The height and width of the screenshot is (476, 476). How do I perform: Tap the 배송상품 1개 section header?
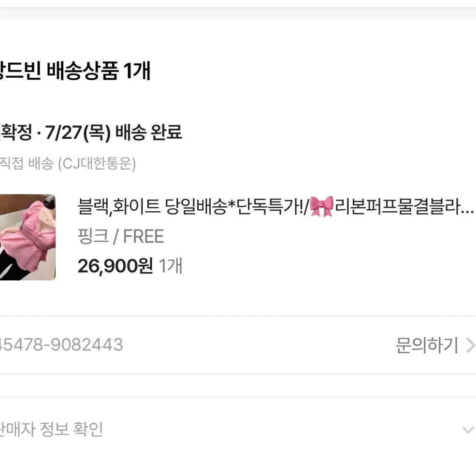click(x=75, y=71)
